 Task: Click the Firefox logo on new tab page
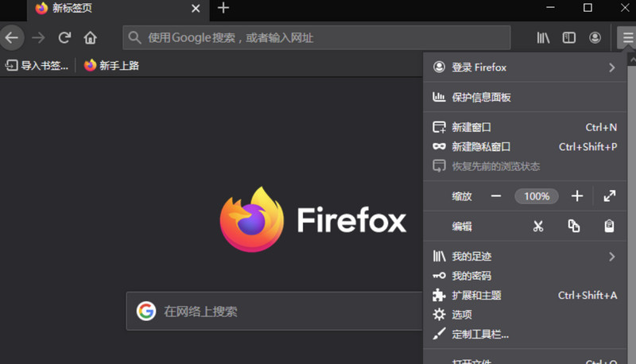click(x=252, y=219)
